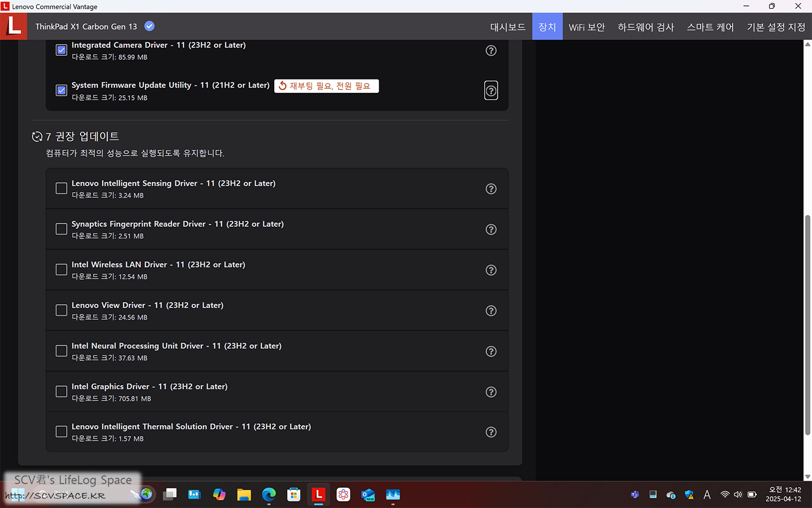Click the Teams tray icon
812x508 pixels.
click(635, 495)
